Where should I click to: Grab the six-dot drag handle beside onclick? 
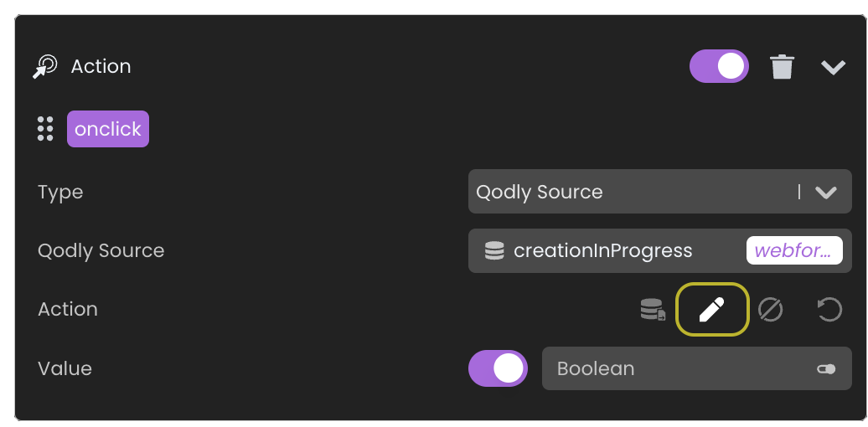point(45,129)
